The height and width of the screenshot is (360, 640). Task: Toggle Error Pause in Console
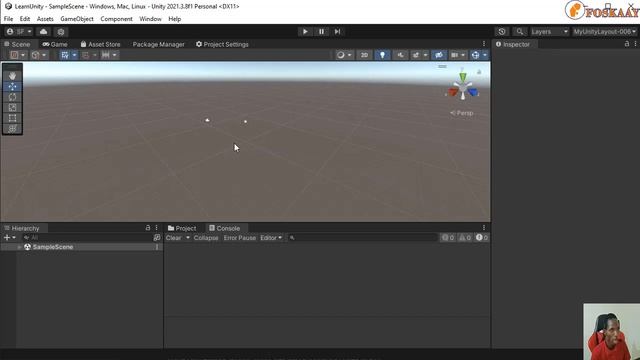pos(240,238)
